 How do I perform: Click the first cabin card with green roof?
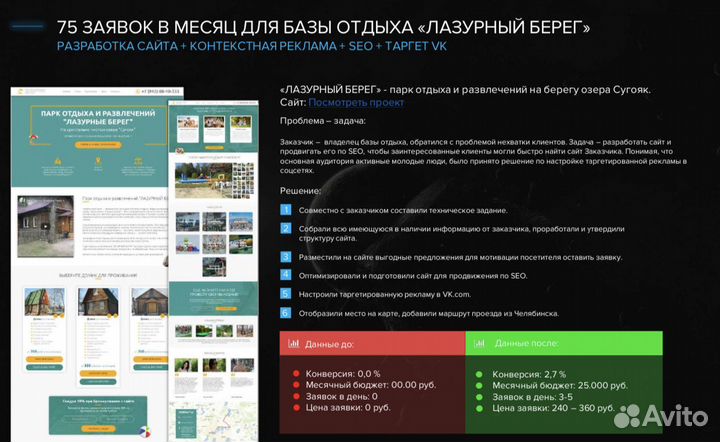coord(45,330)
